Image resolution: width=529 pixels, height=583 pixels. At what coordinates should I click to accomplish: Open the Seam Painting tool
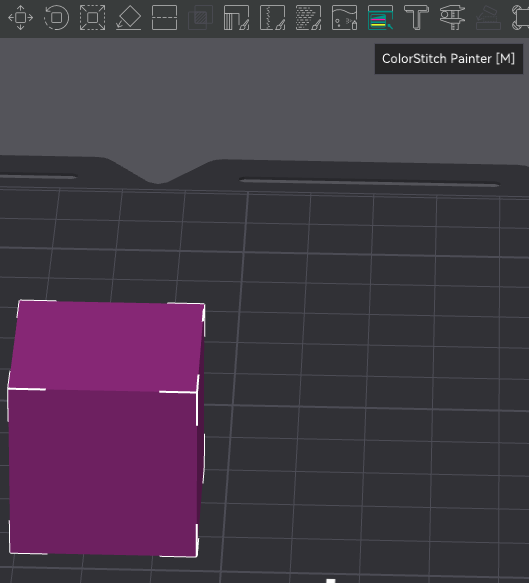click(272, 17)
